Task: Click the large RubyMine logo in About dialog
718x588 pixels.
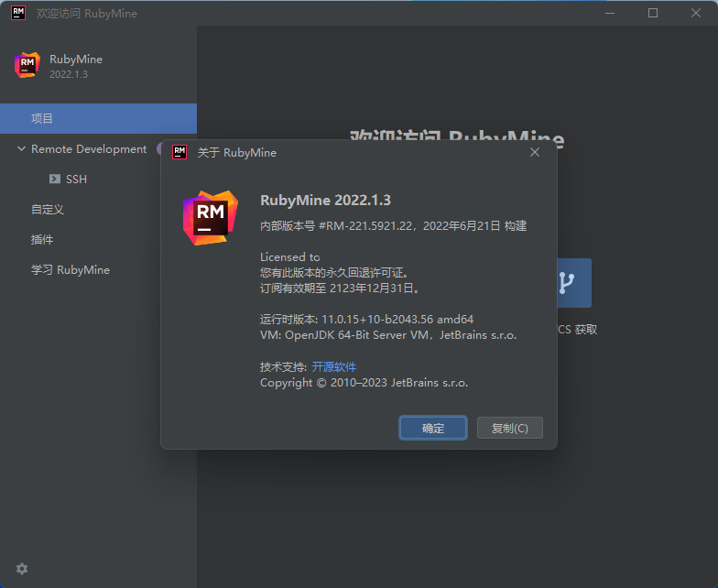Action: 211,218
